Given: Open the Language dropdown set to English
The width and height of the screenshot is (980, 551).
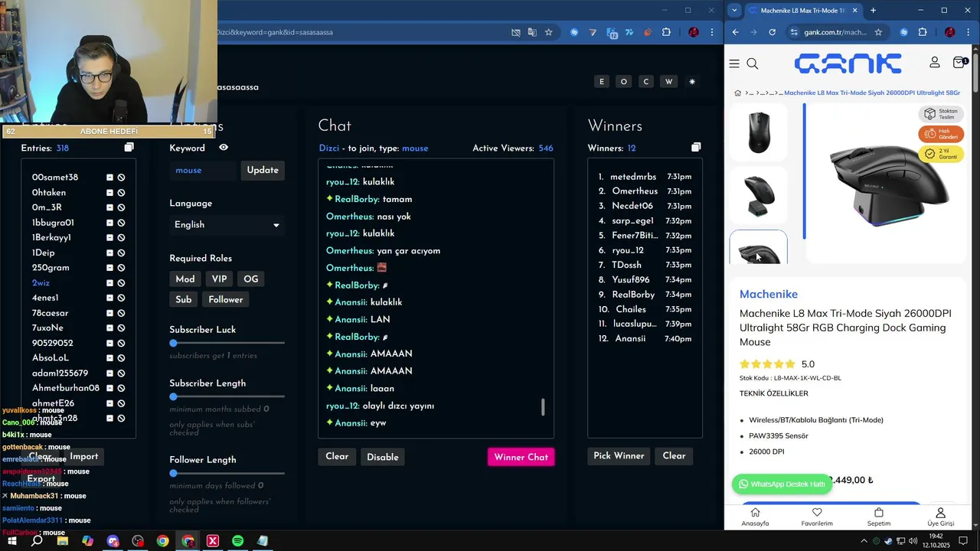Looking at the screenshot, I should [227, 225].
